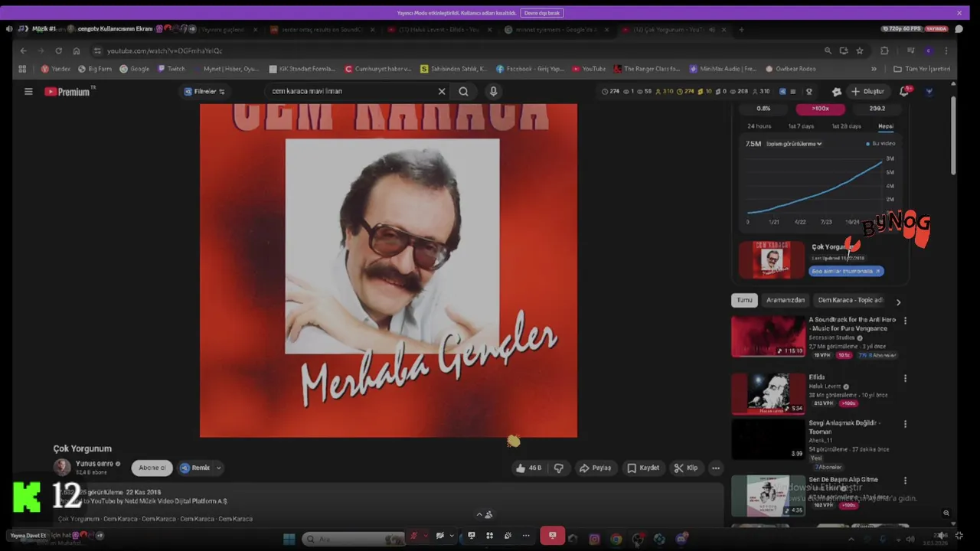
Task: Click the 'Abone ol' subscribe button
Action: click(x=152, y=468)
